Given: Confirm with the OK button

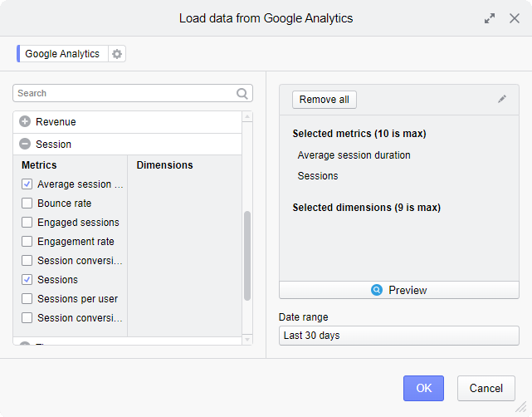Looking at the screenshot, I should click(423, 388).
